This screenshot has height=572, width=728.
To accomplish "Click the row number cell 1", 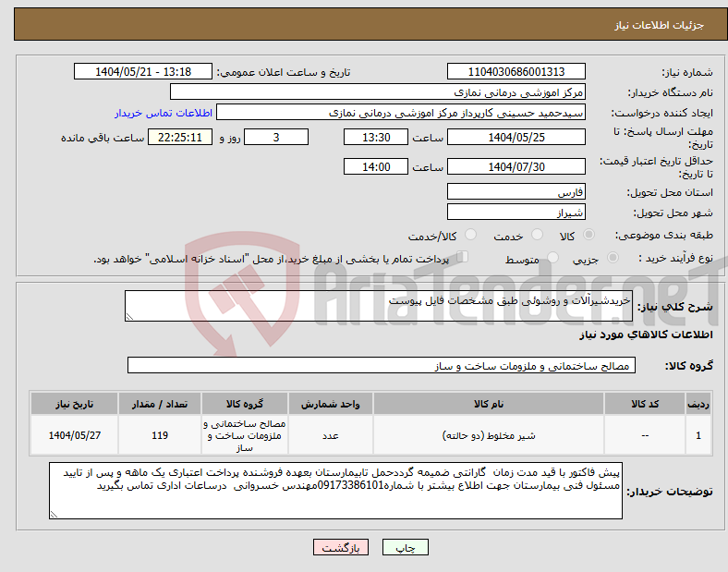I will 698,435.
